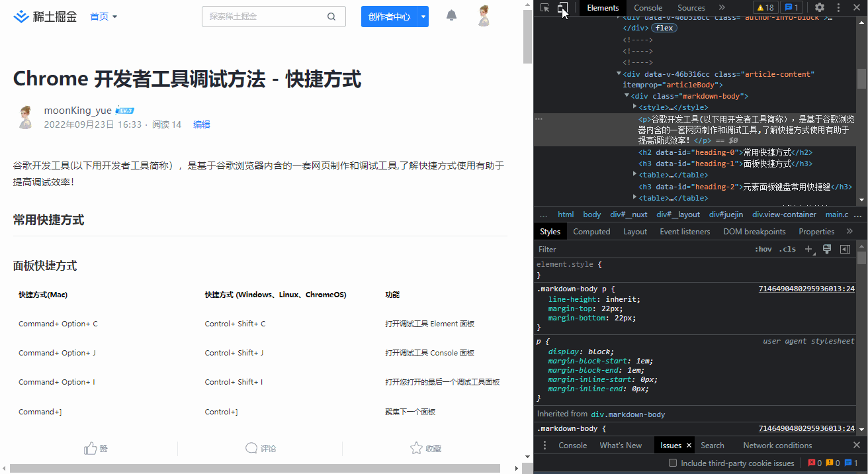
Task: Select the h2 heading-0 DOM node
Action: [726, 152]
